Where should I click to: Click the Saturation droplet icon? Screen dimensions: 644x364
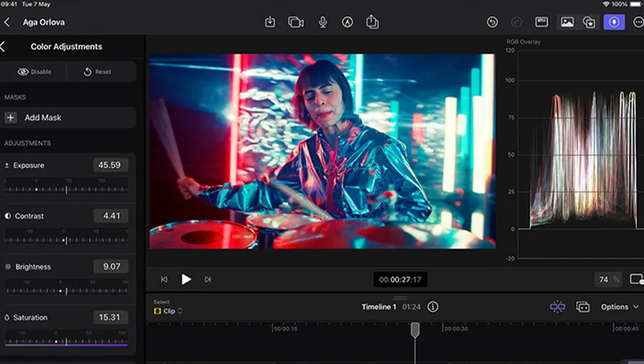tap(7, 318)
